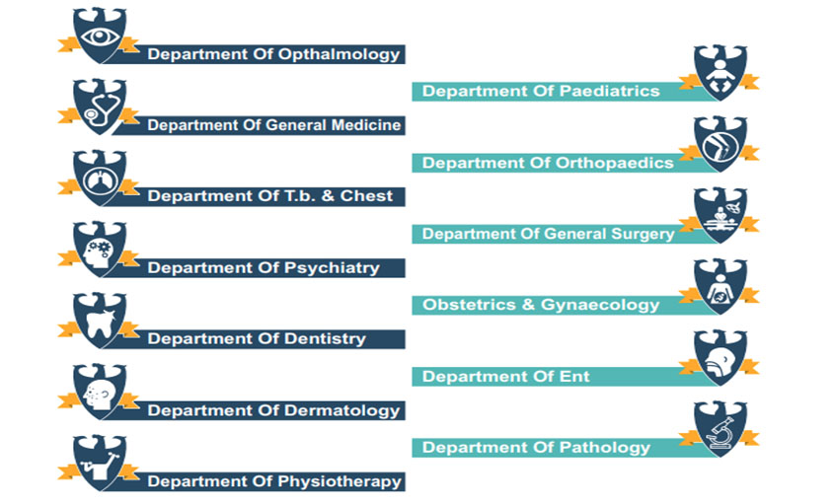Screen dimensions: 834x504
Task: Go to Department Of General Medicine
Action: tap(274, 125)
